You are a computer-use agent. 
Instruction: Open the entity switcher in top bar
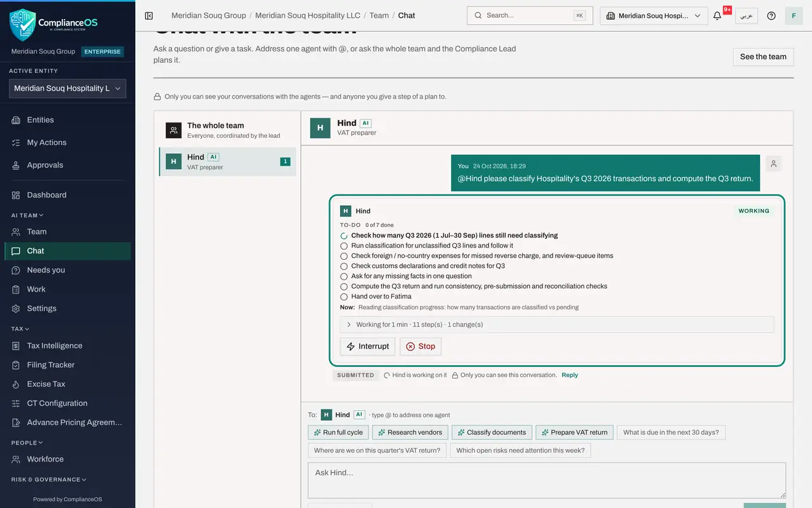[x=653, y=15]
